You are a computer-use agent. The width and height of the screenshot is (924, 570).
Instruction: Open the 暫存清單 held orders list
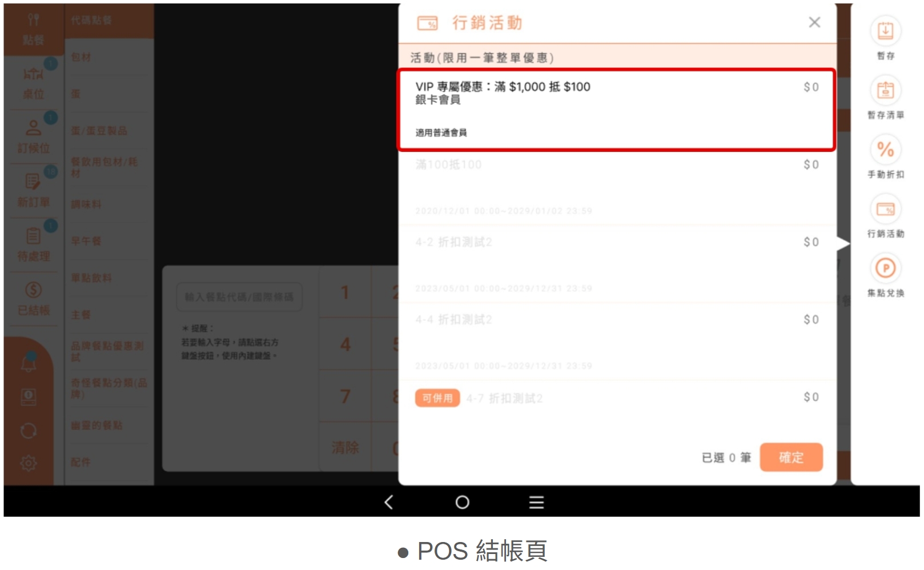click(885, 91)
